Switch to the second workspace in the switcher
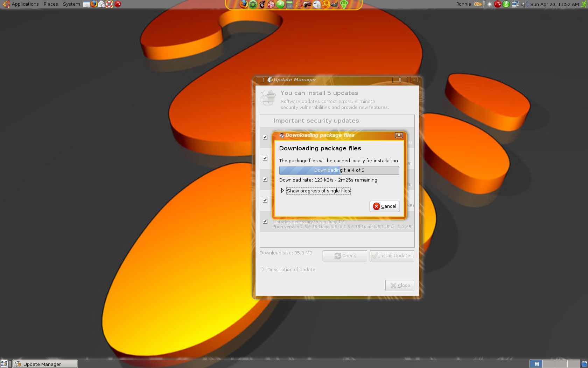The image size is (588, 368). coord(548,364)
